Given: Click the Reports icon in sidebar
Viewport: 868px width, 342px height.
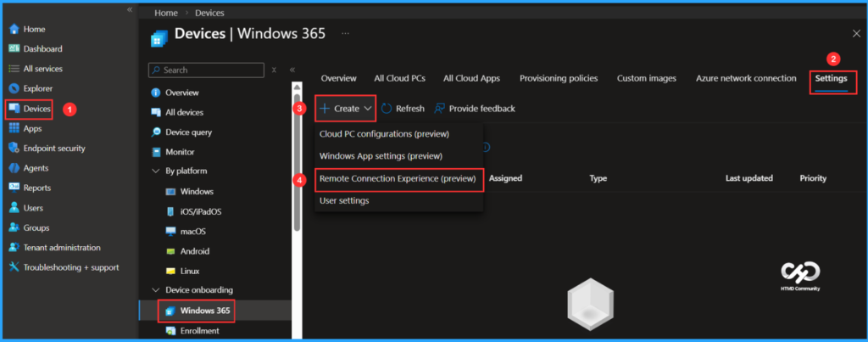Looking at the screenshot, I should click(x=14, y=188).
